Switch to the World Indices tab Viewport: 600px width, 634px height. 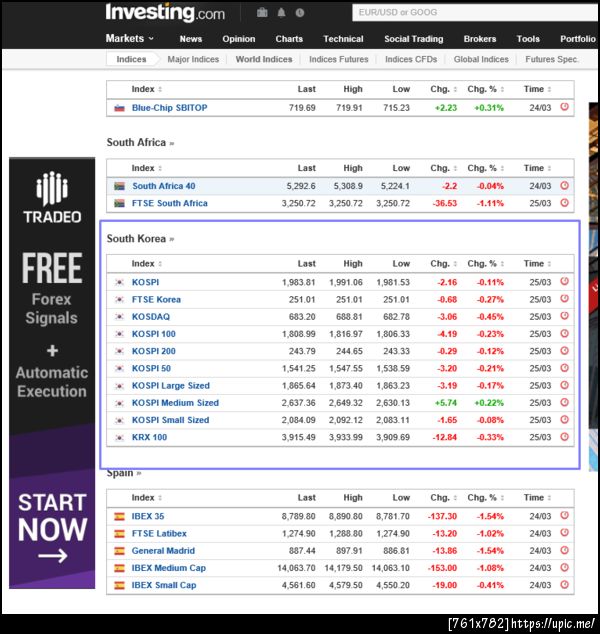click(x=264, y=59)
